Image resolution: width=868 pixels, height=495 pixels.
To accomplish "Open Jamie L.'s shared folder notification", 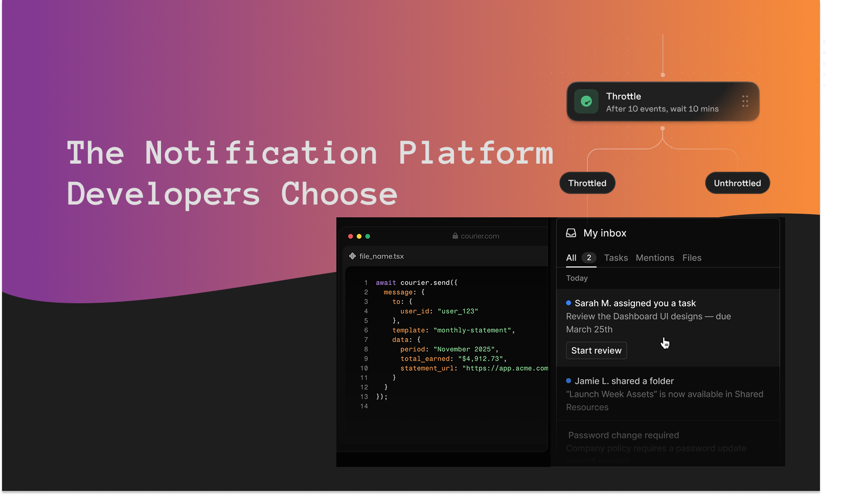I will tap(624, 380).
